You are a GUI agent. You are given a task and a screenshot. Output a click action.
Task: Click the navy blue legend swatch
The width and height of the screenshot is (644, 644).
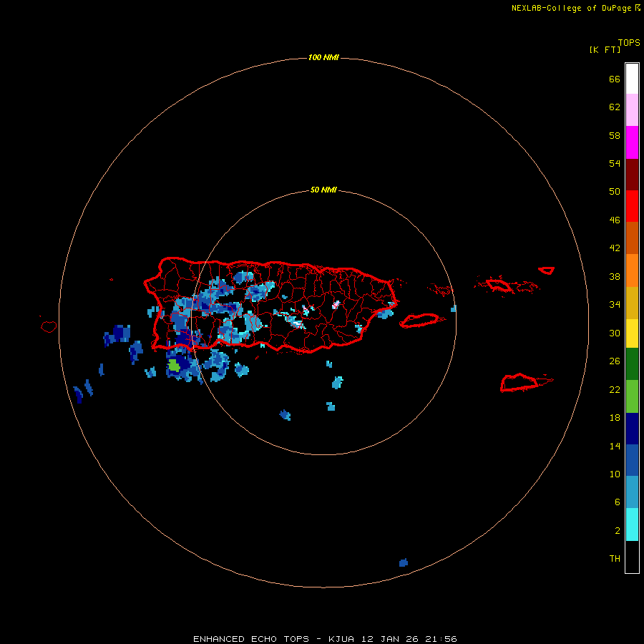coord(632,429)
